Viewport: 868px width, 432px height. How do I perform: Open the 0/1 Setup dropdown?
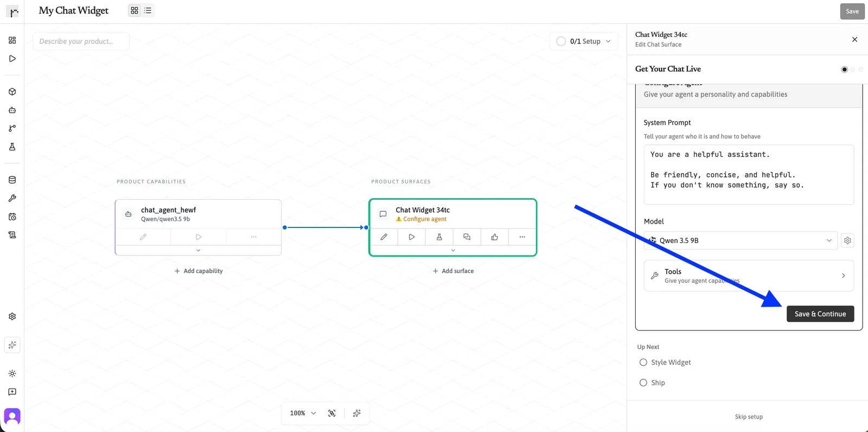click(x=584, y=41)
